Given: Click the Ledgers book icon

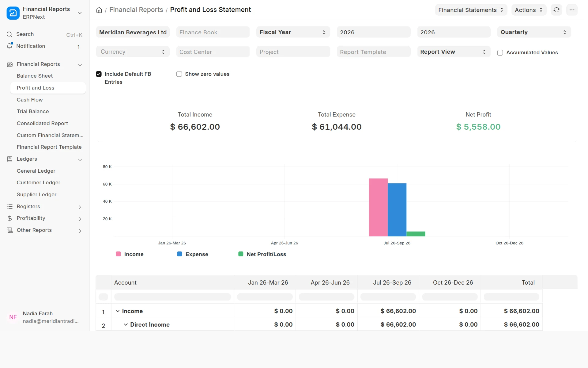Looking at the screenshot, I should click(x=10, y=159).
